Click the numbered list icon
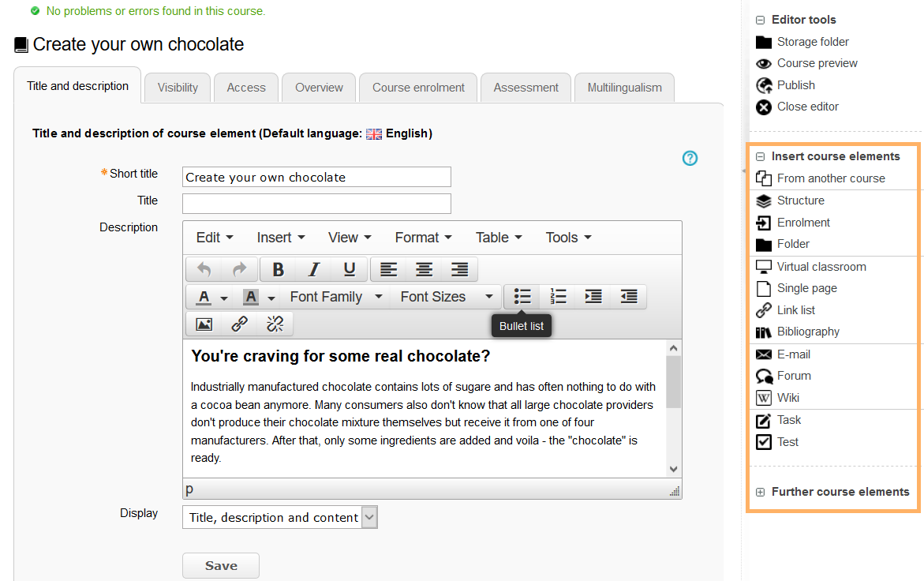Image resolution: width=924 pixels, height=581 pixels. pyautogui.click(x=558, y=297)
